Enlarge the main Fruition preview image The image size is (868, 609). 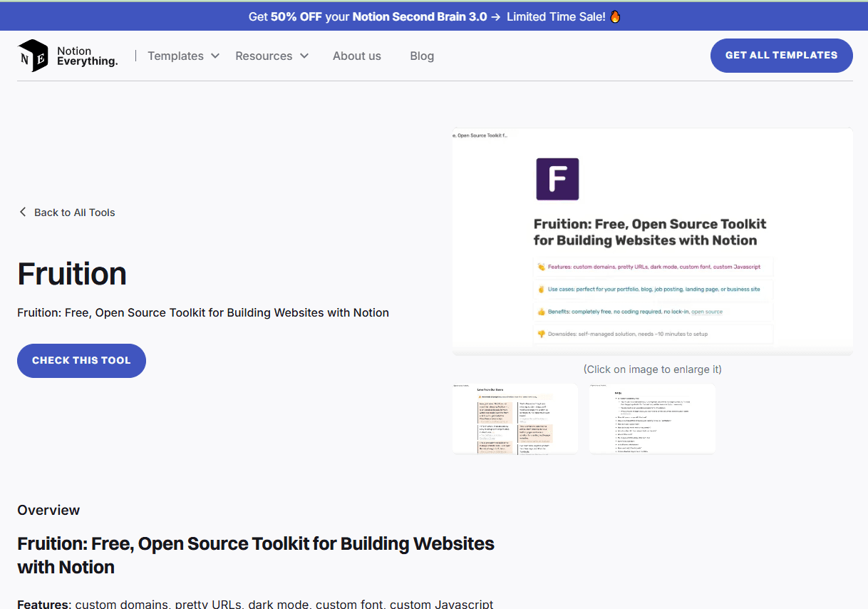652,241
